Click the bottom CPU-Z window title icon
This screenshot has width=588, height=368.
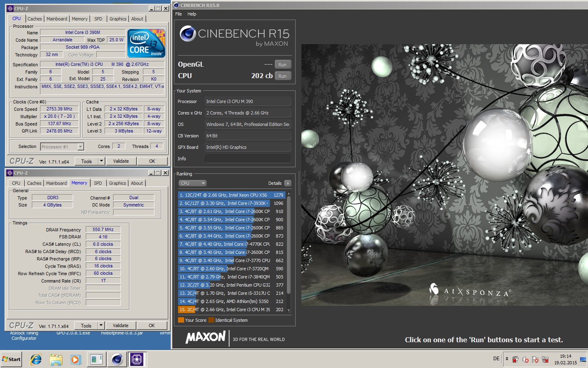tap(10, 173)
